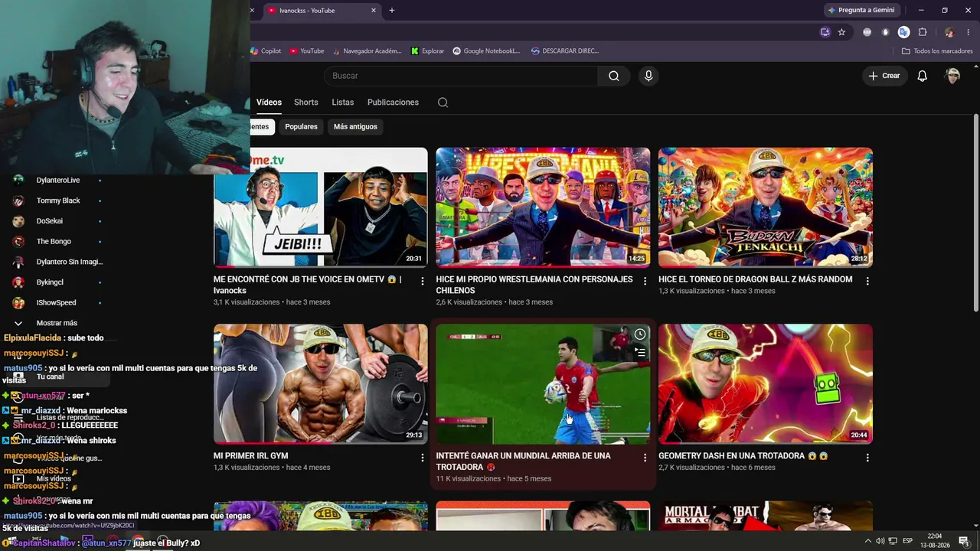Viewport: 980px width, 551px height.
Task: Switch to the Videos tab
Action: pos(269,103)
